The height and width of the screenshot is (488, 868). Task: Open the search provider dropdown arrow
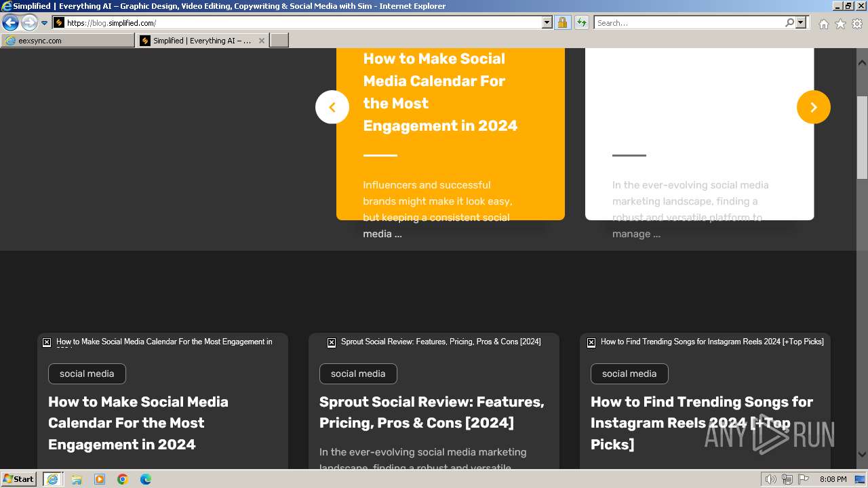[801, 23]
